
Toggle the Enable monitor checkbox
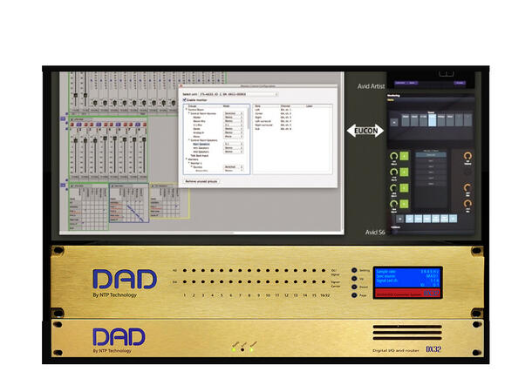coord(185,100)
